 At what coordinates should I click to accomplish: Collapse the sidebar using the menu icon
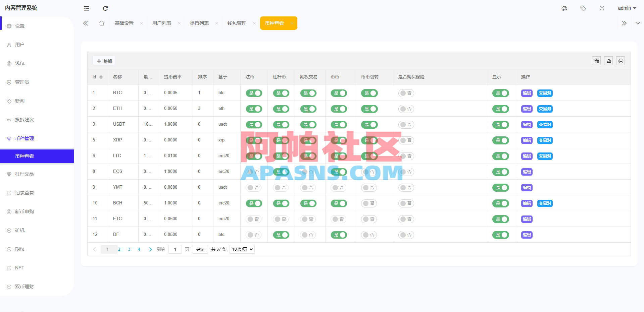click(x=86, y=8)
